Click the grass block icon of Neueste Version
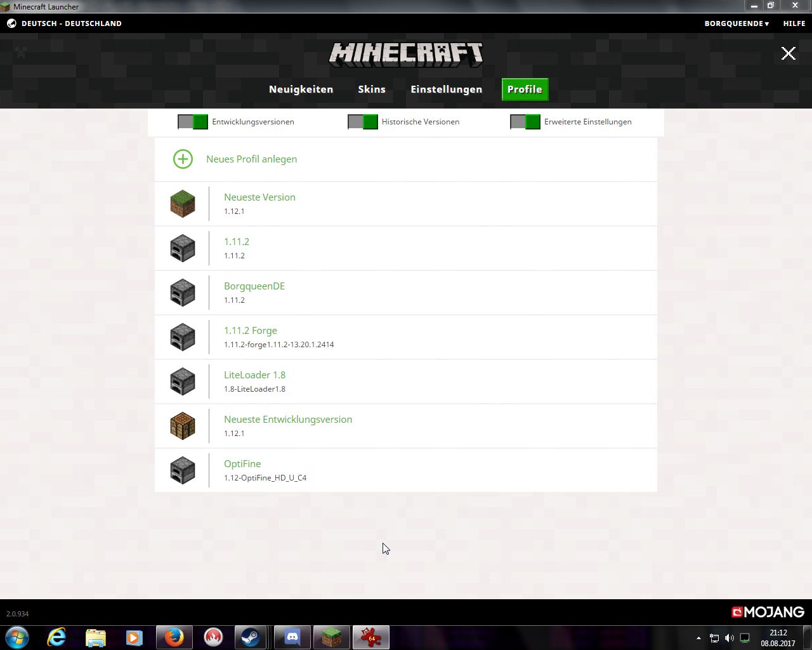This screenshot has width=812, height=650. point(183,204)
